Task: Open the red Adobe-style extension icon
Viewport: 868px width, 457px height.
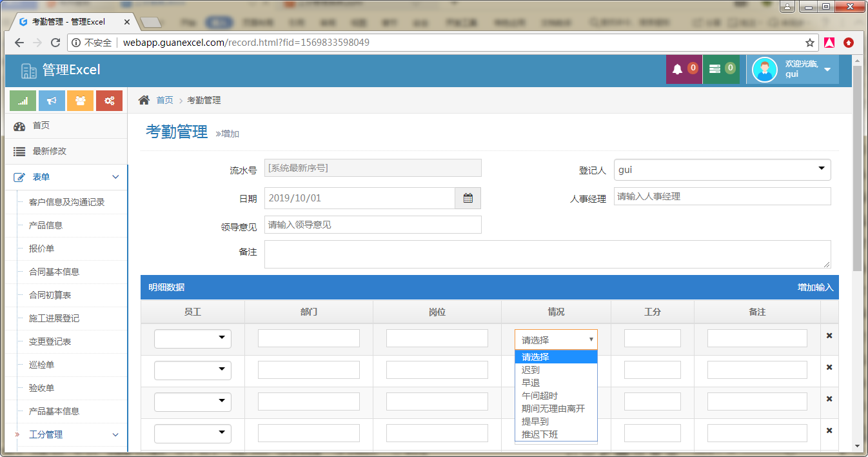Action: (829, 43)
